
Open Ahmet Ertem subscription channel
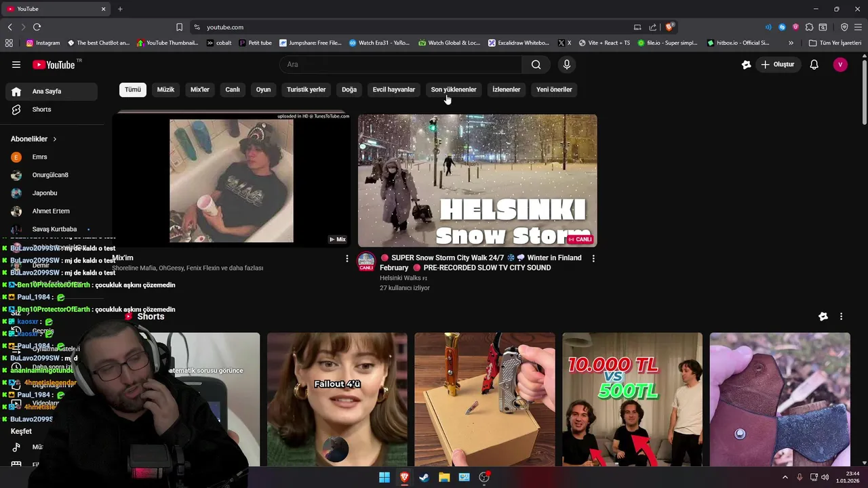coord(52,211)
